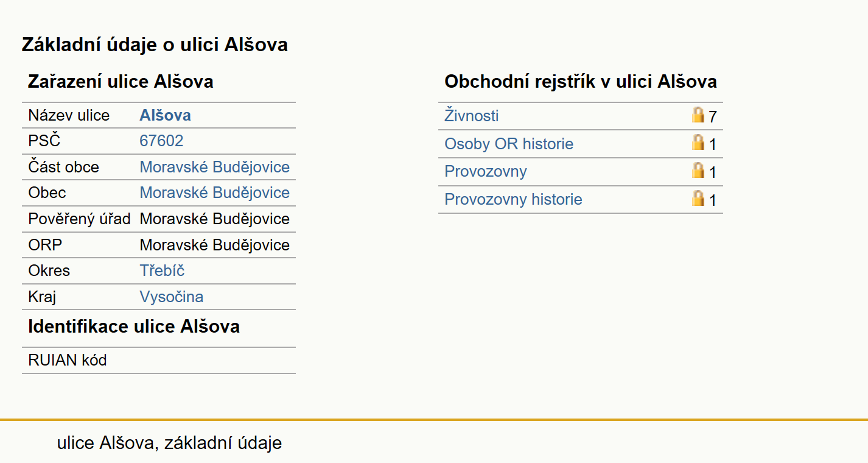This screenshot has width=868, height=463.
Task: Click the RUIAN kód row label
Action: (68, 360)
